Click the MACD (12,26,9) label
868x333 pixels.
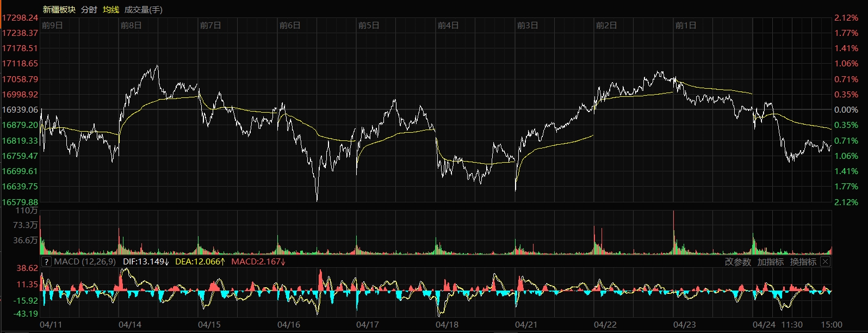[85, 262]
